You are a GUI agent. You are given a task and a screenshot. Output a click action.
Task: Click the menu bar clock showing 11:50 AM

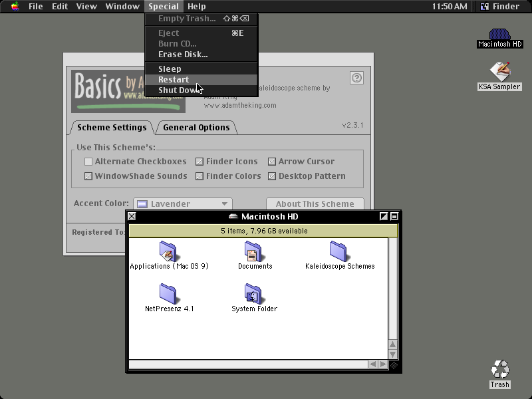point(450,7)
